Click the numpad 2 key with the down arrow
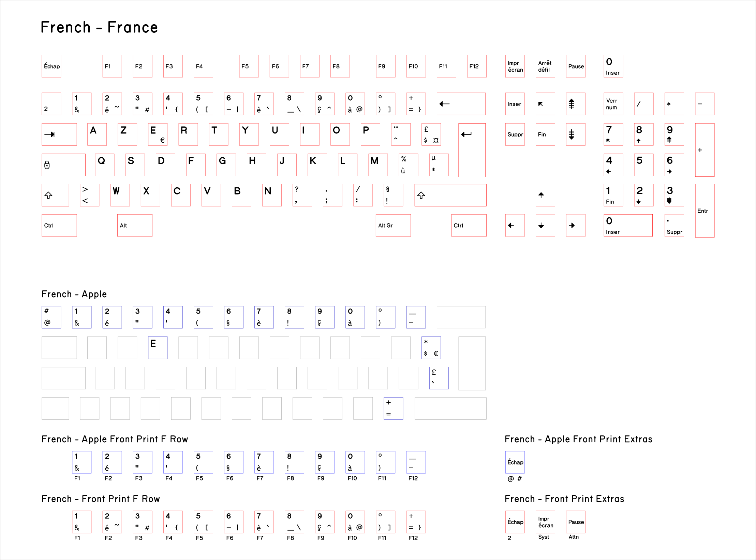This screenshot has height=560, width=756. click(x=644, y=195)
